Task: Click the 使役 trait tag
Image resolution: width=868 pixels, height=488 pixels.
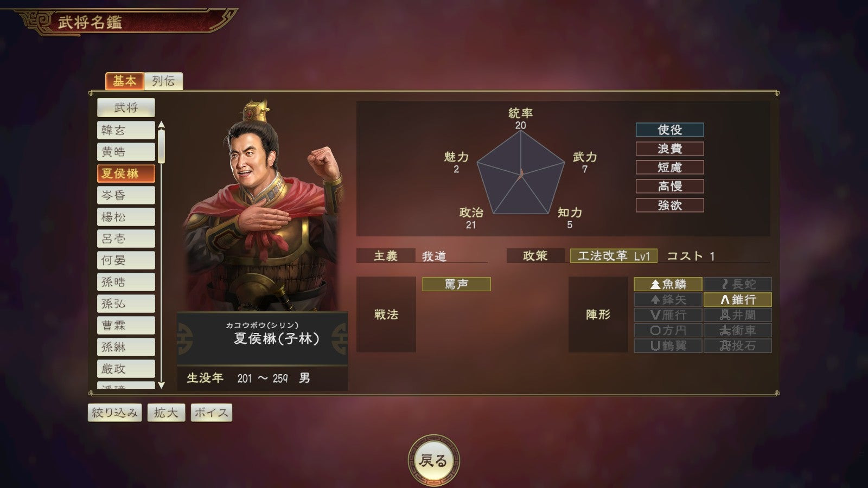Action: [x=669, y=130]
